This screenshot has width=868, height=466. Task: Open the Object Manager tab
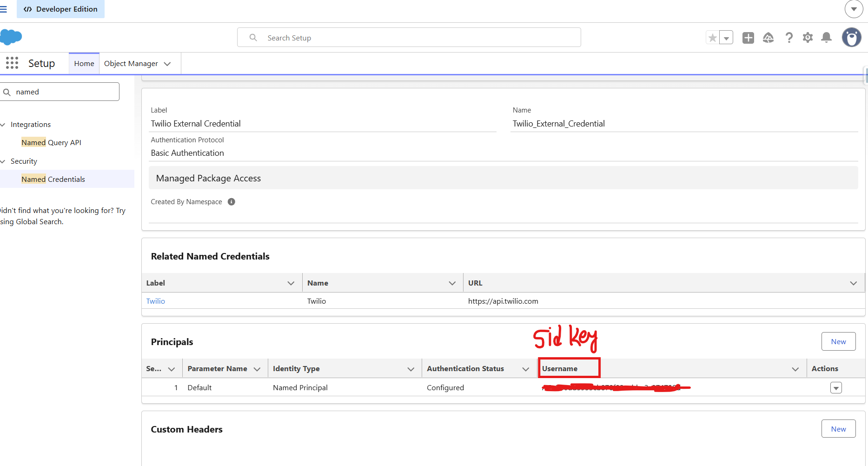tap(131, 63)
